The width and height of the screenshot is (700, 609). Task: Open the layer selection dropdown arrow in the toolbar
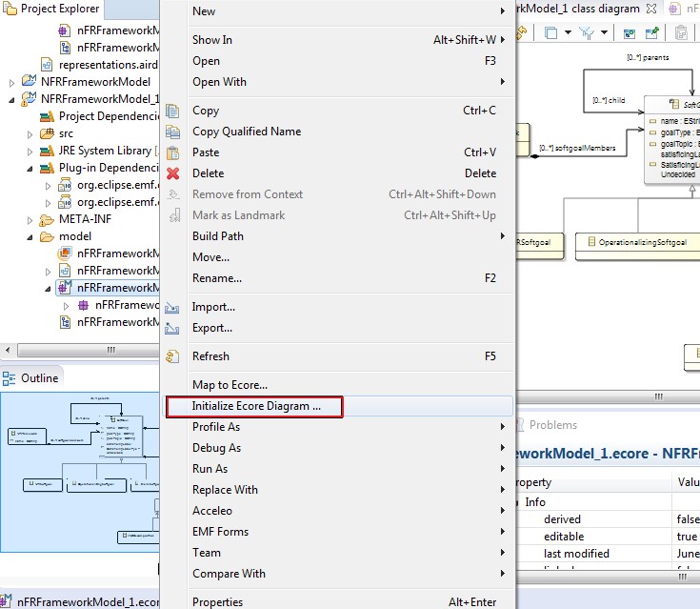[568, 32]
